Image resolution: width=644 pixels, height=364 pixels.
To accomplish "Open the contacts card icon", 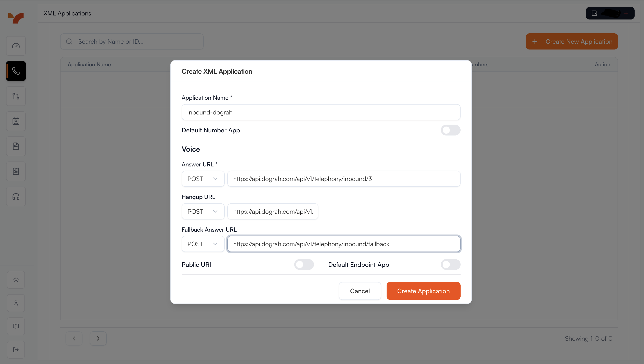I will click(x=16, y=121).
